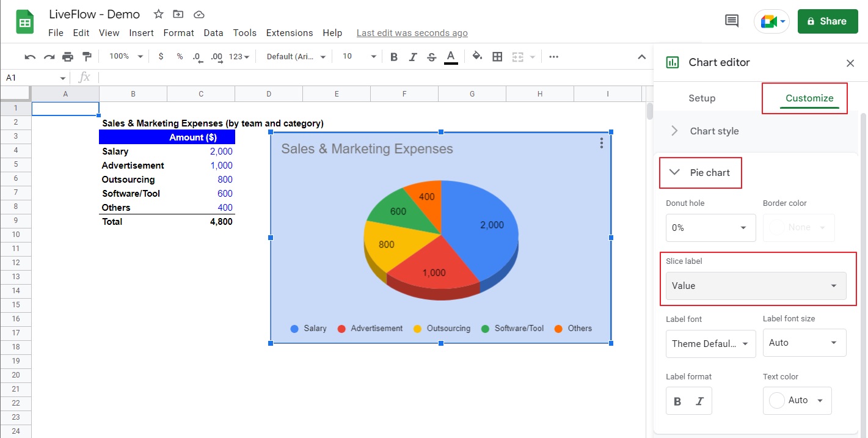Open the Extensions menu
868x438 pixels.
[x=290, y=33]
